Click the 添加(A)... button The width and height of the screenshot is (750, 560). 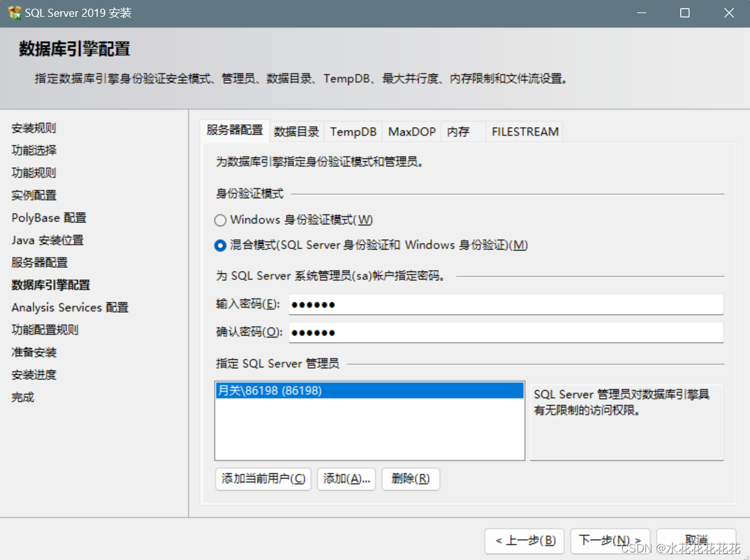[346, 479]
